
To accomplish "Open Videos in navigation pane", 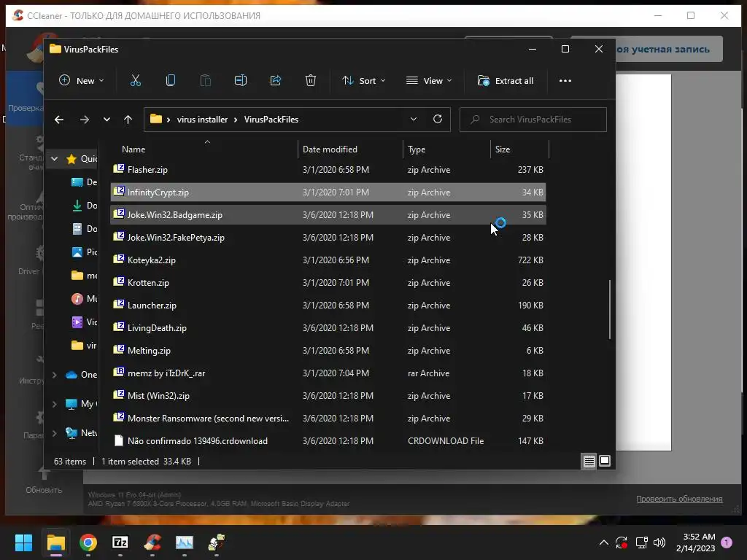I will (85, 322).
